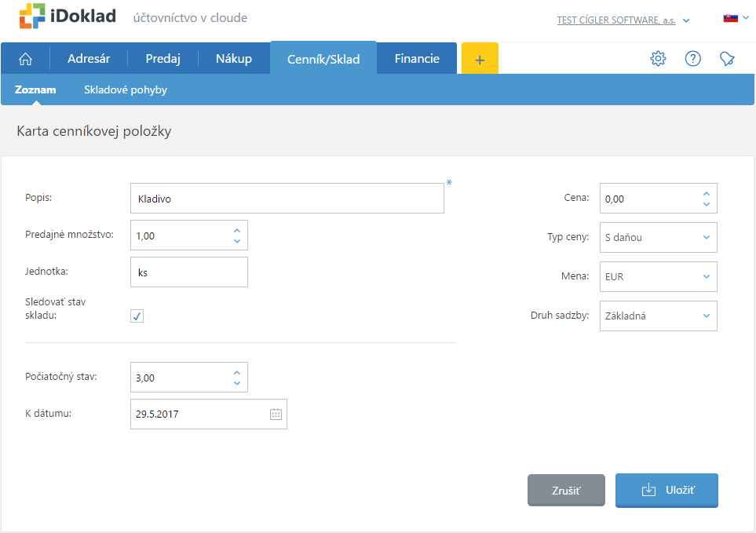This screenshot has width=756, height=533.
Task: Click the notifications bell icon
Action: [727, 59]
